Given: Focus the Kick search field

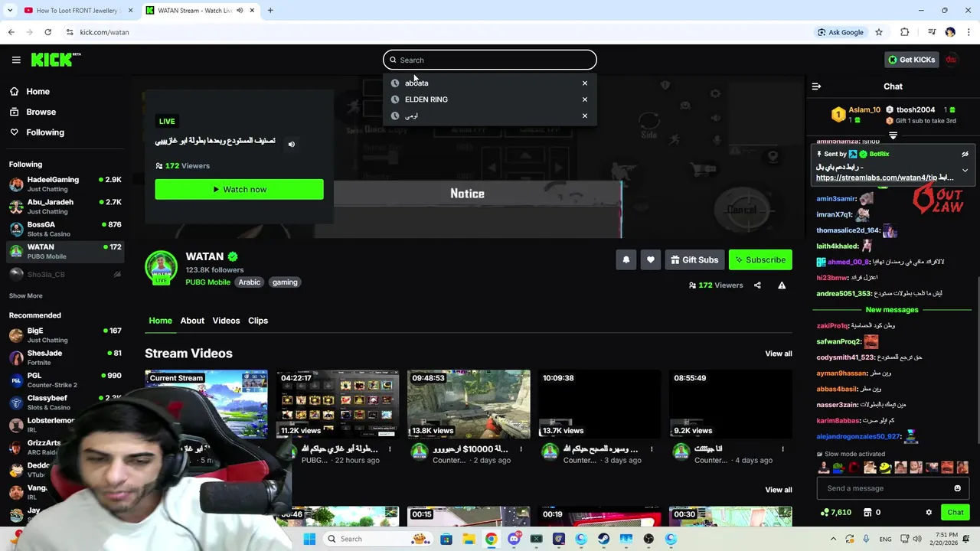Looking at the screenshot, I should (x=490, y=60).
